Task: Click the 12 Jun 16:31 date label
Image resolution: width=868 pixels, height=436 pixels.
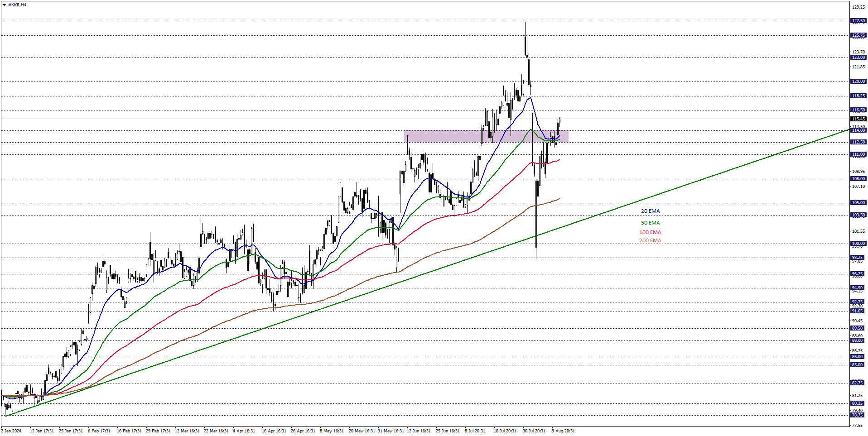Action: [419, 431]
